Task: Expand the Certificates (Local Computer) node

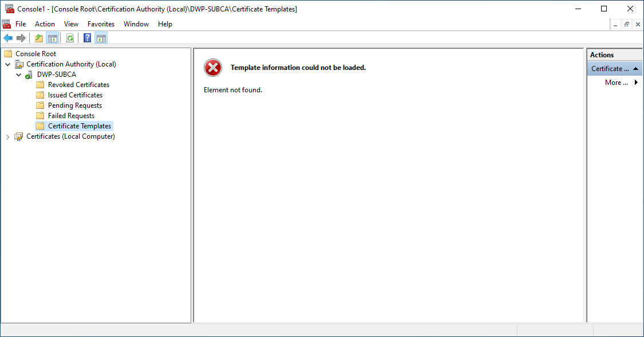Action: pos(8,136)
